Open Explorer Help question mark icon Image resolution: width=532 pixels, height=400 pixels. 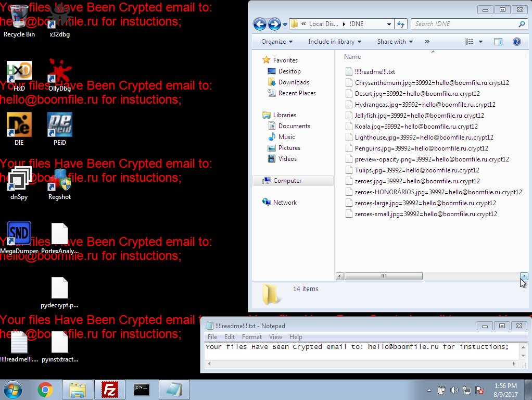(517, 42)
